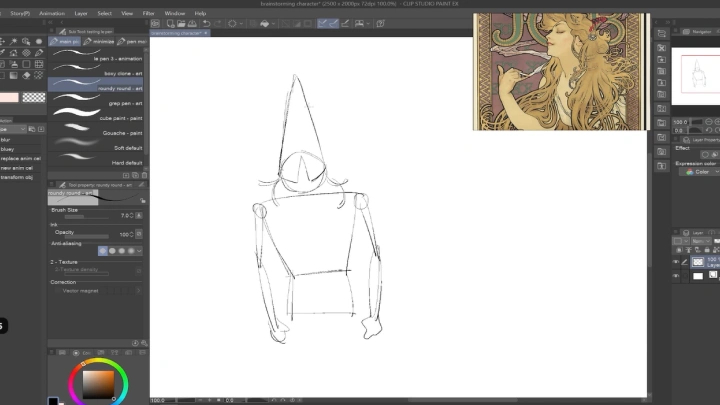Screen dimensions: 720x405
Task: Run 'replace anim cel' auto action
Action: [21, 158]
